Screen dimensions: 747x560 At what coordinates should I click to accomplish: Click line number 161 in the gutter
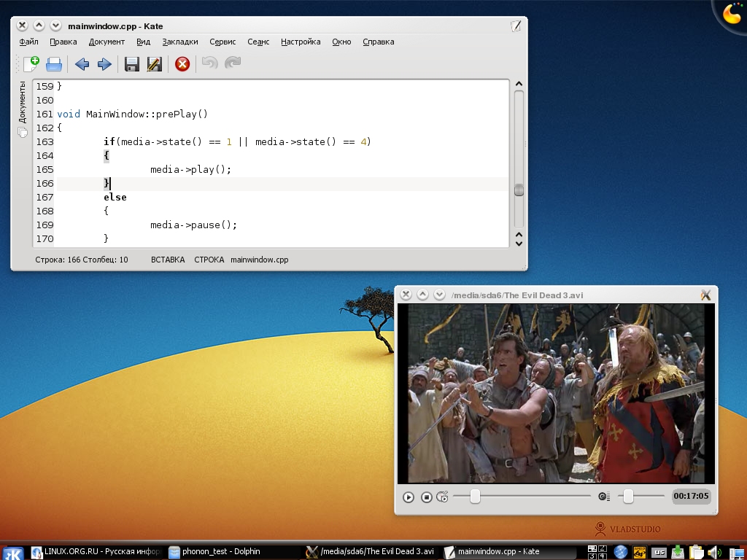pos(44,114)
